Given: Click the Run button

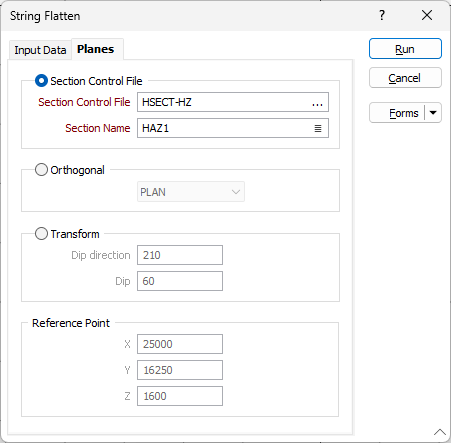Looking at the screenshot, I should 405,49.
